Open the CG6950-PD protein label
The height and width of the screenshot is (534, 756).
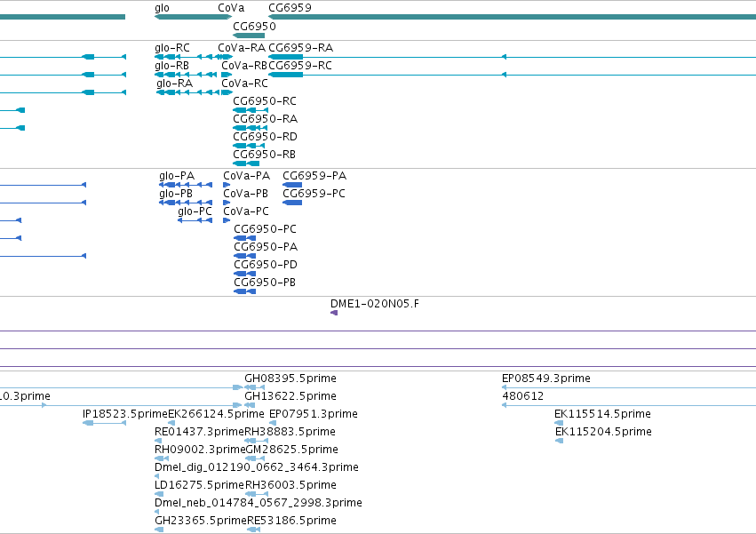click(x=266, y=266)
